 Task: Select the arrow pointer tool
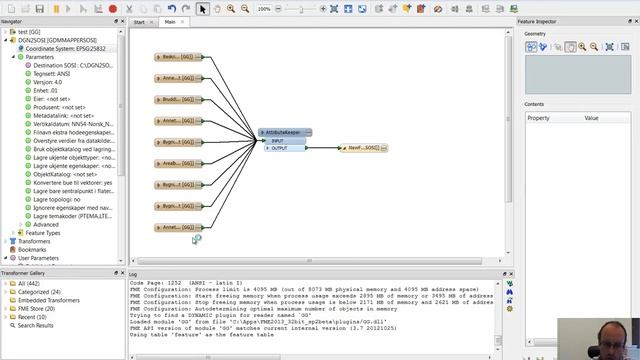tap(203, 9)
